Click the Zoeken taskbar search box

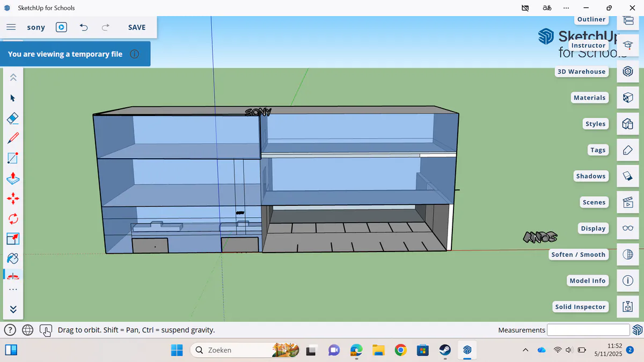click(x=245, y=350)
